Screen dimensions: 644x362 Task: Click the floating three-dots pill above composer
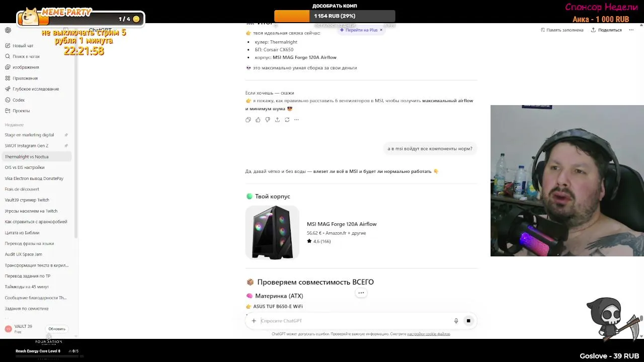[x=361, y=293]
